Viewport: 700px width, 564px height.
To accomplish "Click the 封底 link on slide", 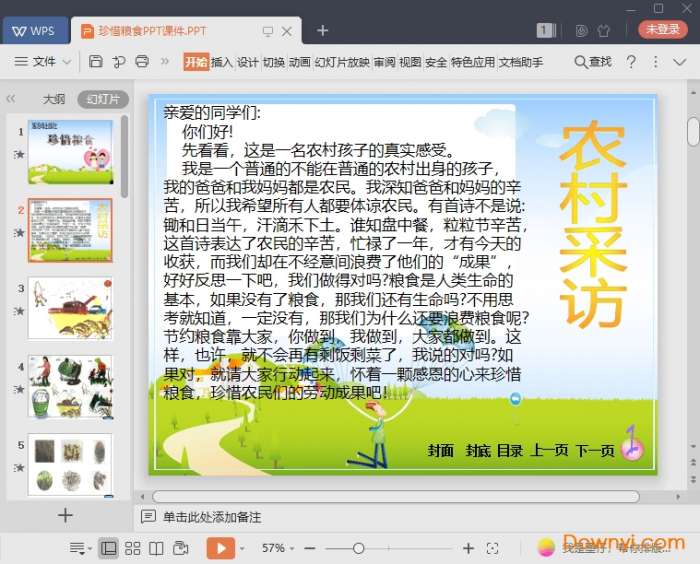I will click(x=478, y=451).
